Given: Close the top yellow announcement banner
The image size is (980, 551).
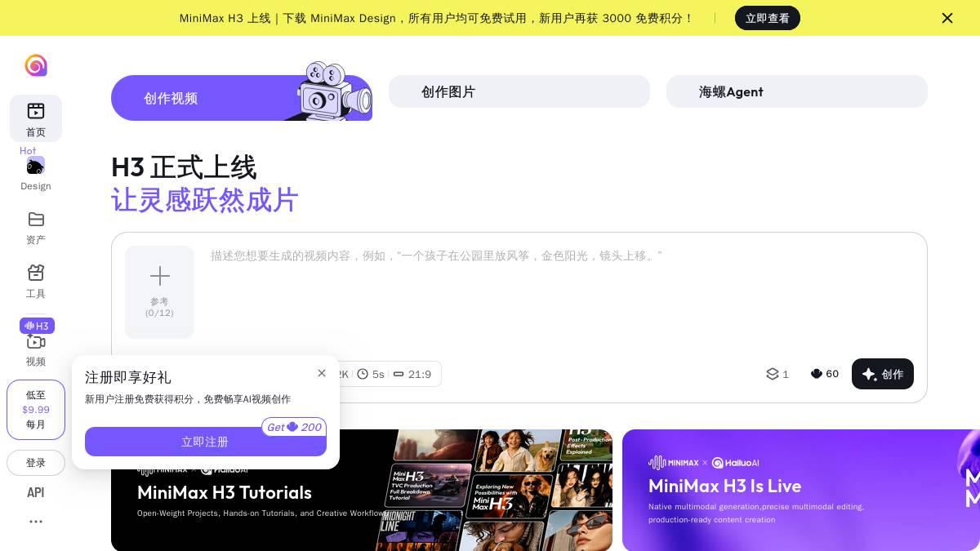Looking at the screenshot, I should tap(947, 18).
